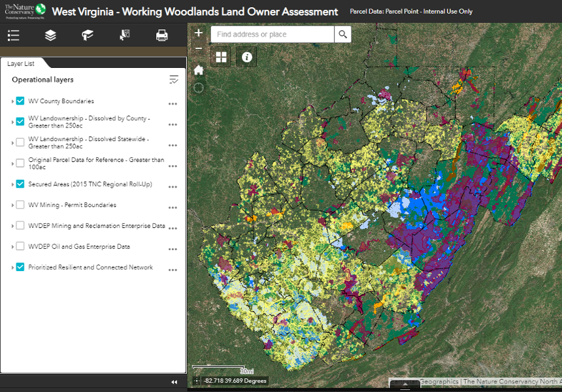Click the Find address or place field

[273, 34]
